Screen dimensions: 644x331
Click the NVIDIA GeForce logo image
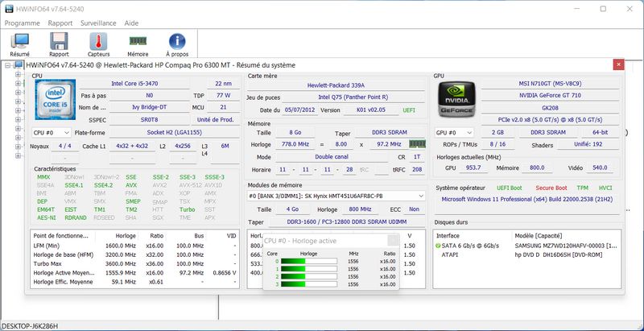[x=456, y=99]
